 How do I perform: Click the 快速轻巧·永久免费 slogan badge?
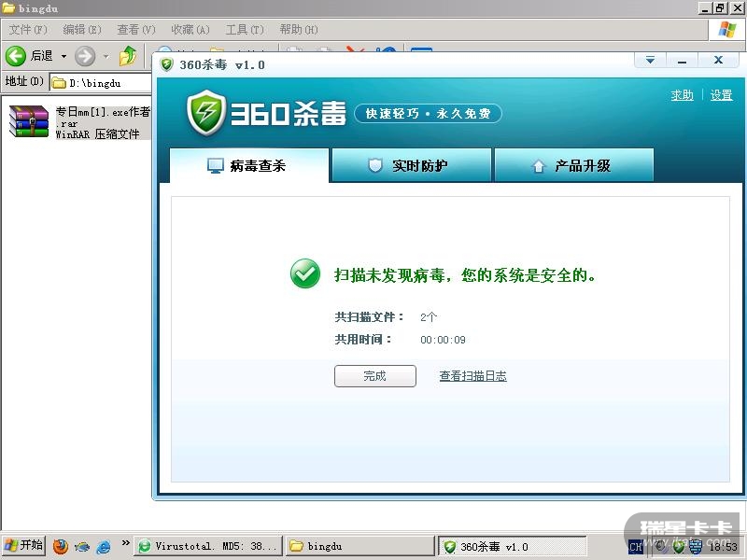[x=428, y=113]
